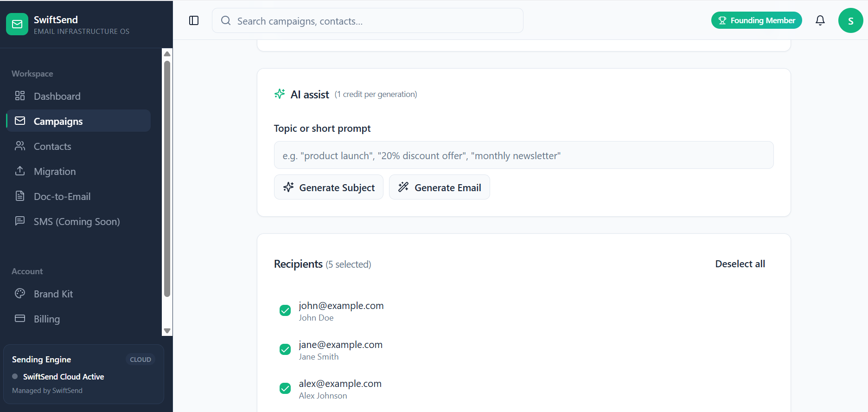Viewport: 868px width, 412px height.
Task: Click the Workspace section label
Action: (32, 74)
